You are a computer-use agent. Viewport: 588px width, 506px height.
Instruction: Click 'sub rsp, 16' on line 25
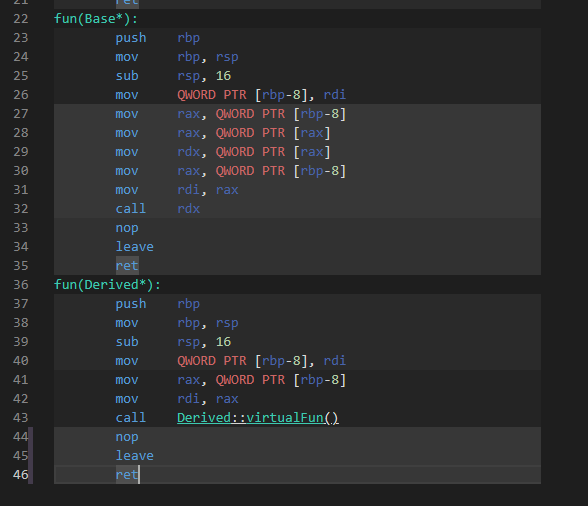point(173,76)
